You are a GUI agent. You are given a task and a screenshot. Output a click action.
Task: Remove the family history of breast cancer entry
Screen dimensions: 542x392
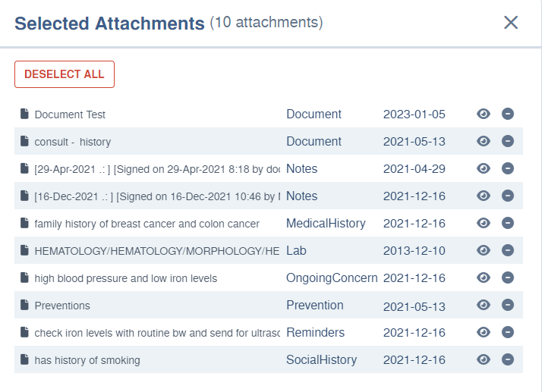[508, 223]
